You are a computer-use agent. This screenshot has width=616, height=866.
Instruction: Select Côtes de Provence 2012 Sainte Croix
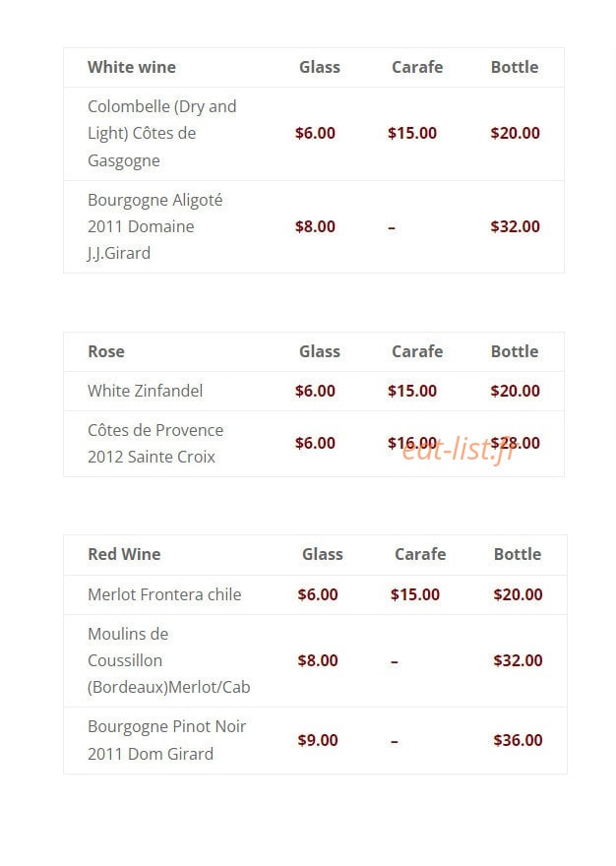(155, 444)
